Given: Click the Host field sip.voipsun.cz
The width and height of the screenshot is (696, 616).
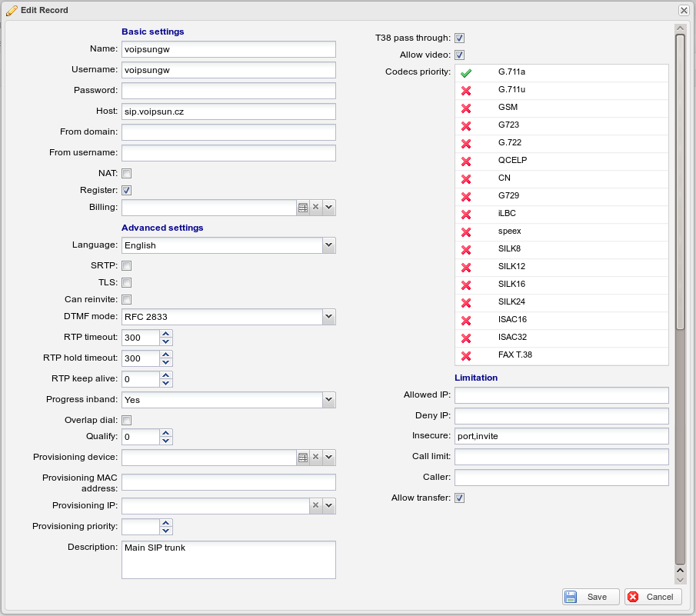Looking at the screenshot, I should pyautogui.click(x=228, y=112).
